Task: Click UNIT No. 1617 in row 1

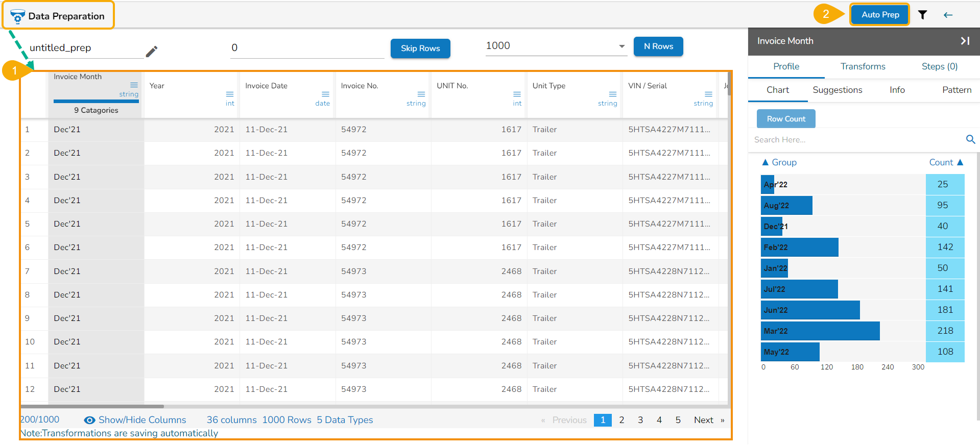Action: click(511, 130)
